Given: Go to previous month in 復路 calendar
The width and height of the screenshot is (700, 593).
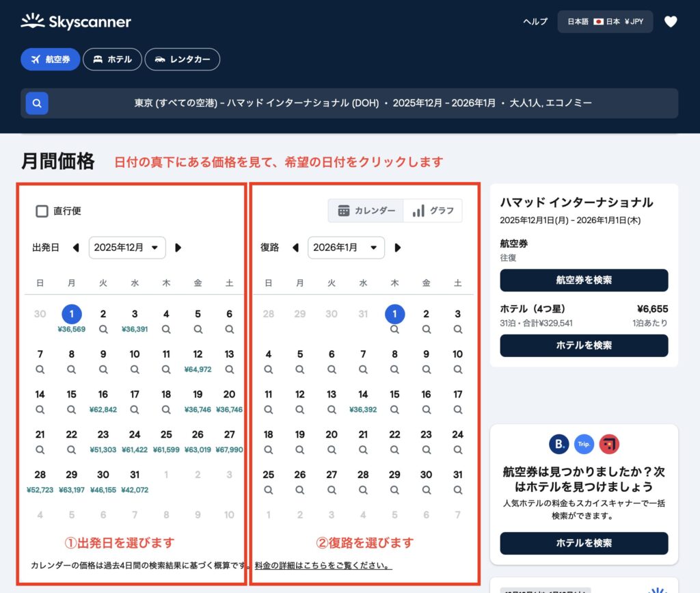Looking at the screenshot, I should 297,248.
